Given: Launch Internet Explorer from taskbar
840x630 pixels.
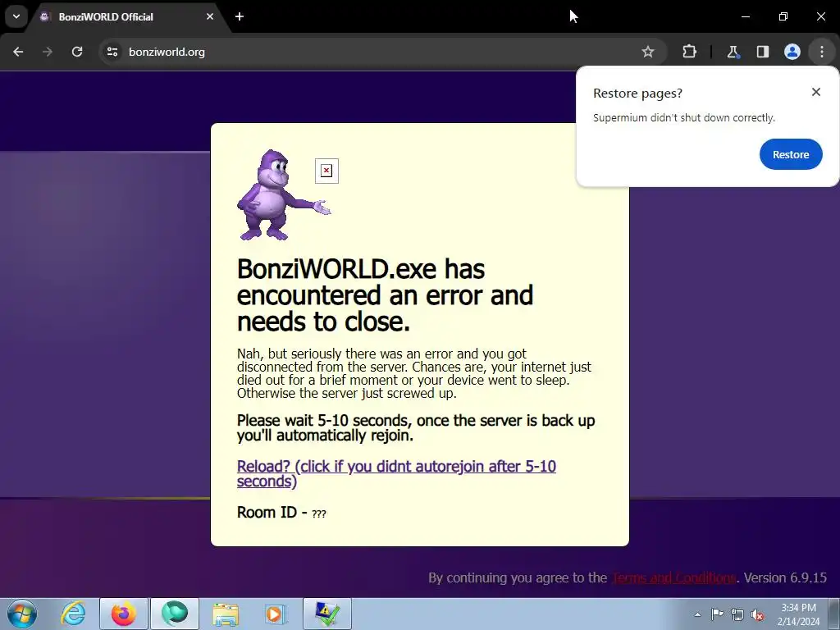Looking at the screenshot, I should click(x=73, y=614).
